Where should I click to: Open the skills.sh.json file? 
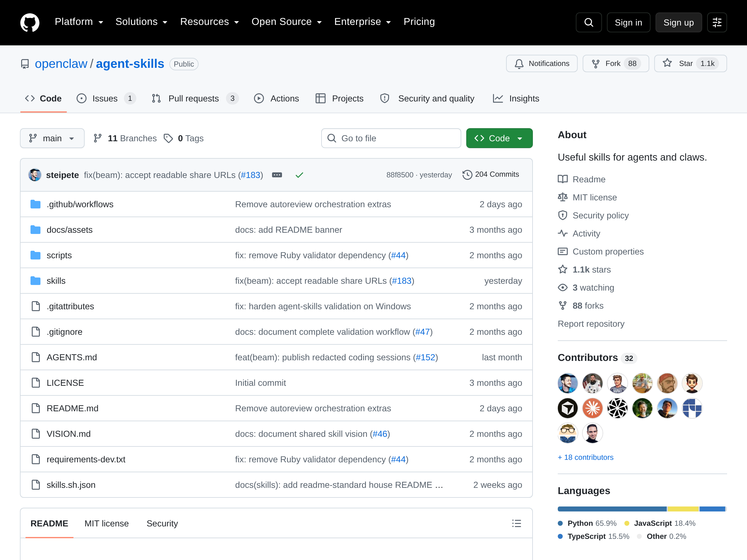pos(71,484)
